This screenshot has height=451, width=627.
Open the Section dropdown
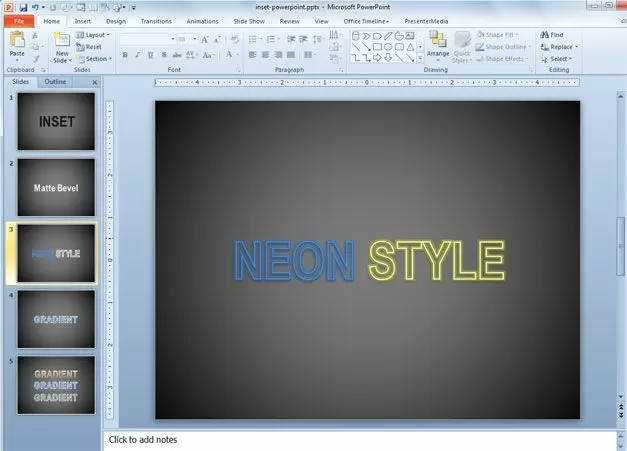(94, 59)
